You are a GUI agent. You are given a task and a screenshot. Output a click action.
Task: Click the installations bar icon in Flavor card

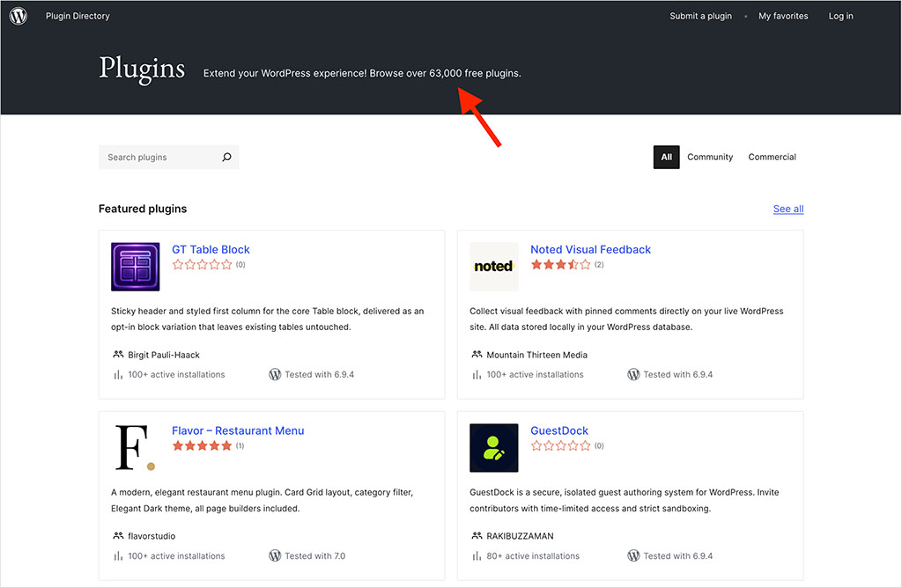[x=118, y=555]
